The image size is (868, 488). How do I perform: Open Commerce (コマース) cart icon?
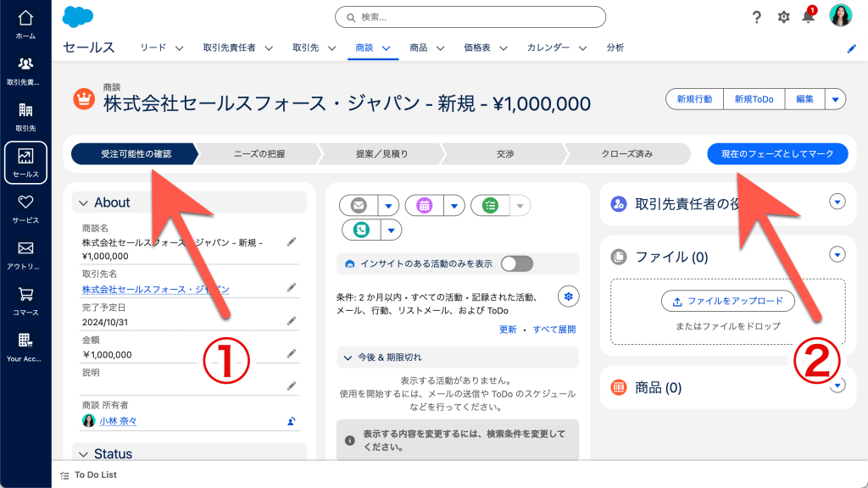[x=25, y=301]
